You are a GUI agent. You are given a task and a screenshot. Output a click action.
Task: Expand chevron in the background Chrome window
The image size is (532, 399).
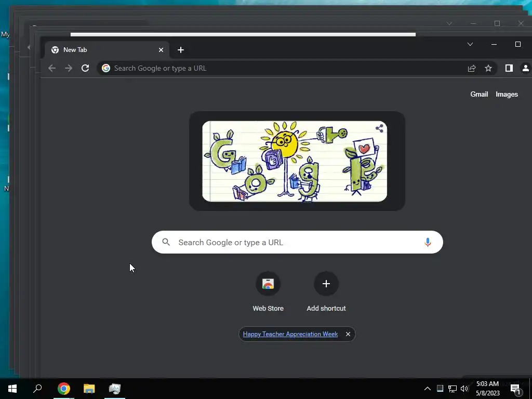(449, 23)
